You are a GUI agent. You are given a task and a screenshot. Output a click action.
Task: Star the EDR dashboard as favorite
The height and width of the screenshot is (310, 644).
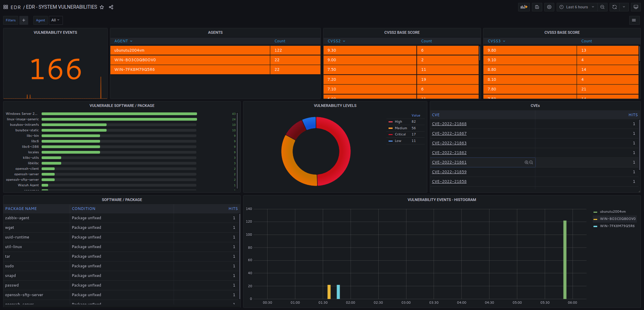pyautogui.click(x=102, y=7)
